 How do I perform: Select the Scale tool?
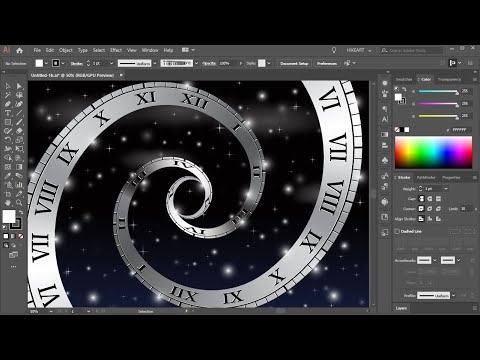(x=19, y=140)
